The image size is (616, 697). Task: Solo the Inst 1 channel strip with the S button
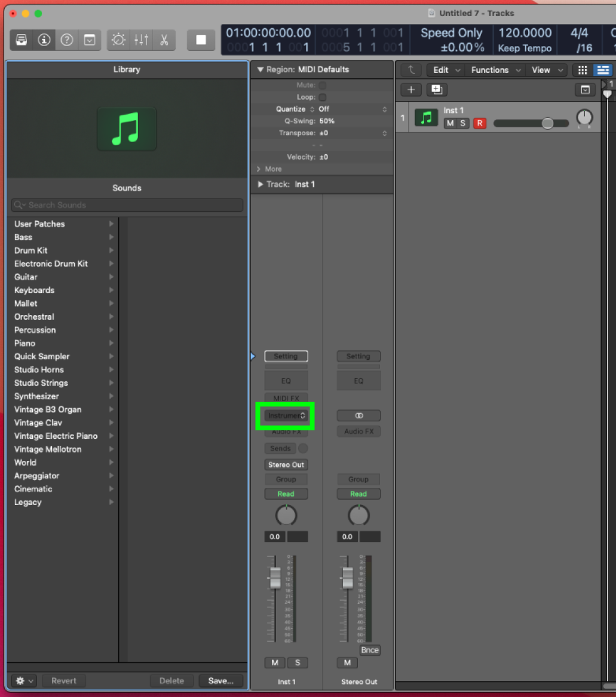click(x=298, y=663)
